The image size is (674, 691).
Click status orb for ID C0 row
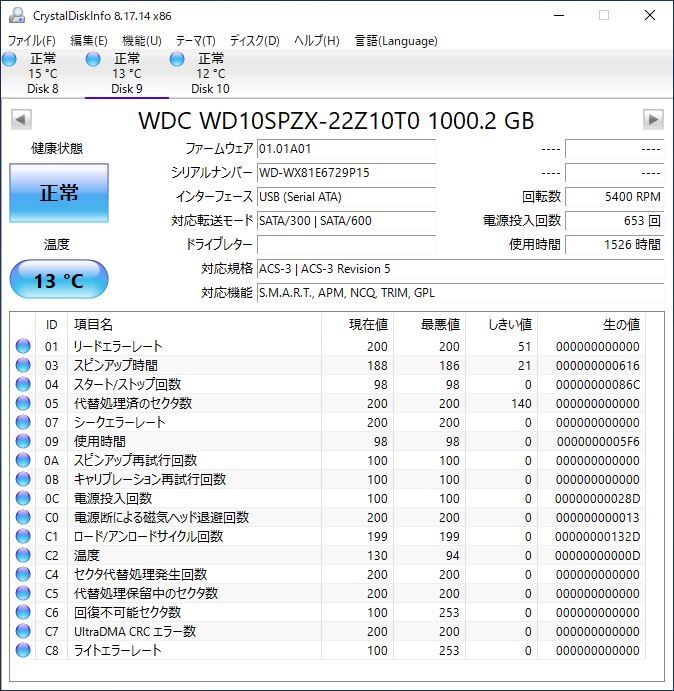(23, 517)
